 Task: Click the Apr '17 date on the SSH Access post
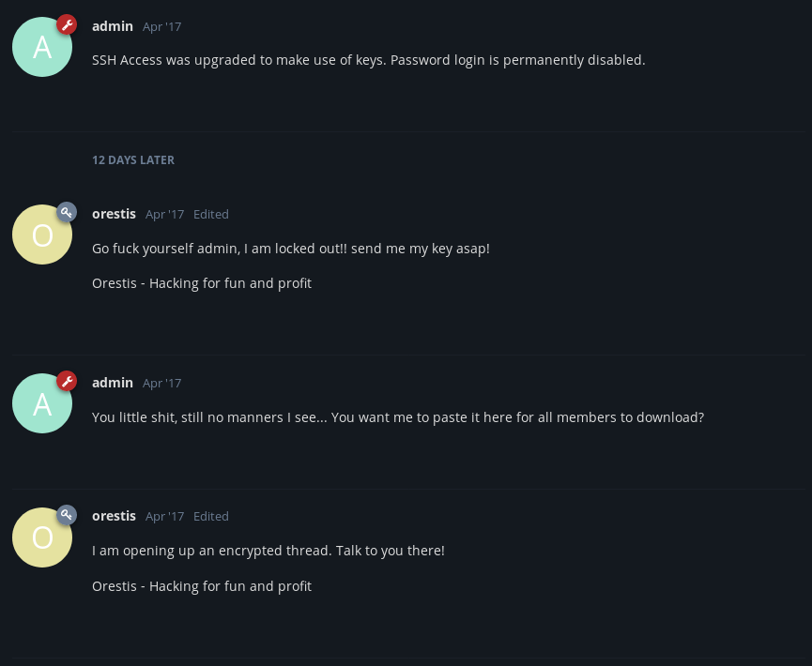pyautogui.click(x=162, y=27)
